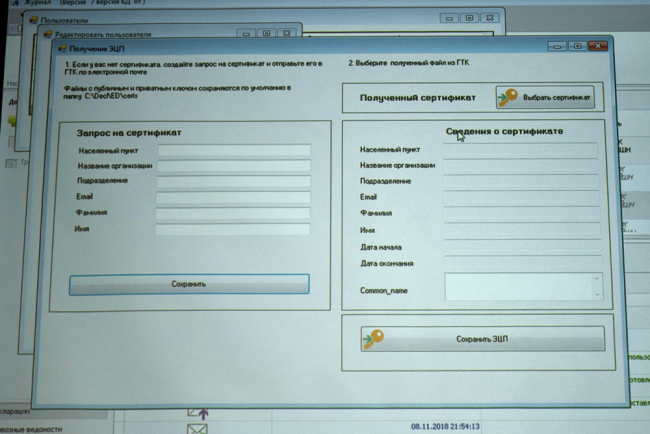Click the envelope icon in the background window
Viewport: 650px width, 434px height.
197,428
